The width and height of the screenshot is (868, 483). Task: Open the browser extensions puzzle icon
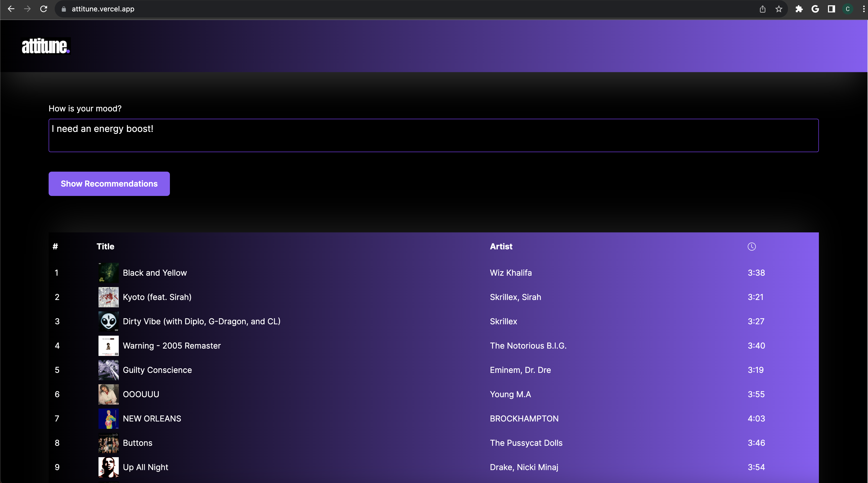coord(799,9)
